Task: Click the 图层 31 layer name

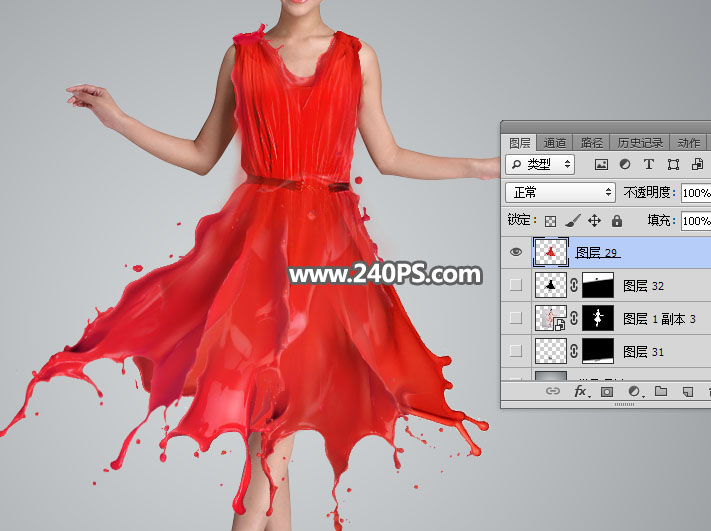Action: [x=643, y=351]
